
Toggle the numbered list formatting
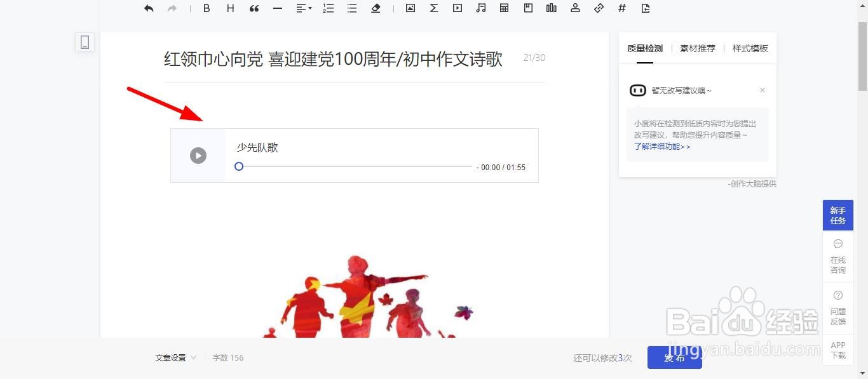point(328,8)
